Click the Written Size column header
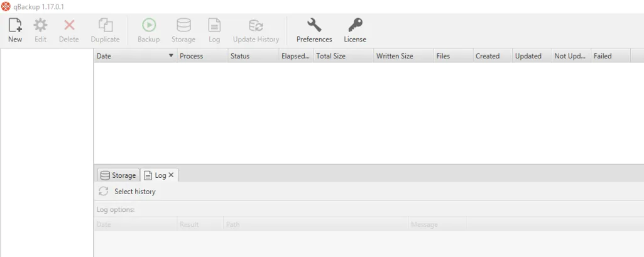The height and width of the screenshot is (257, 644). (x=404, y=56)
